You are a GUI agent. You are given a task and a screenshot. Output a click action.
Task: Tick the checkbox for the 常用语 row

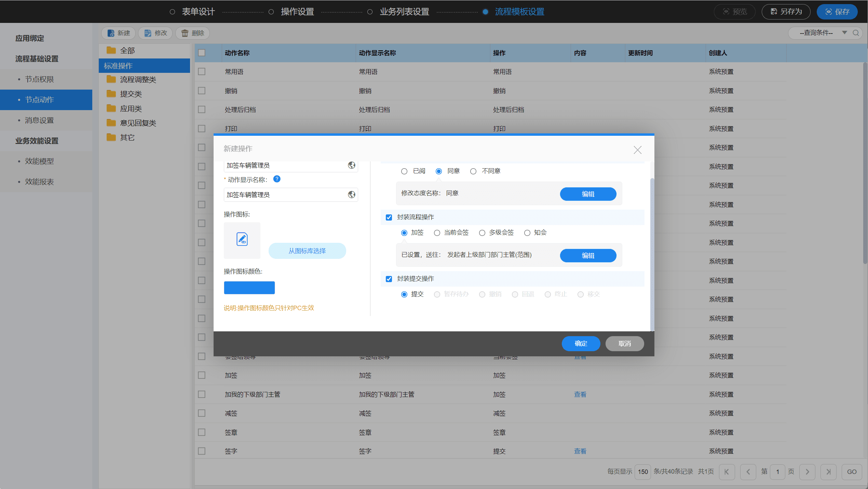tap(202, 71)
